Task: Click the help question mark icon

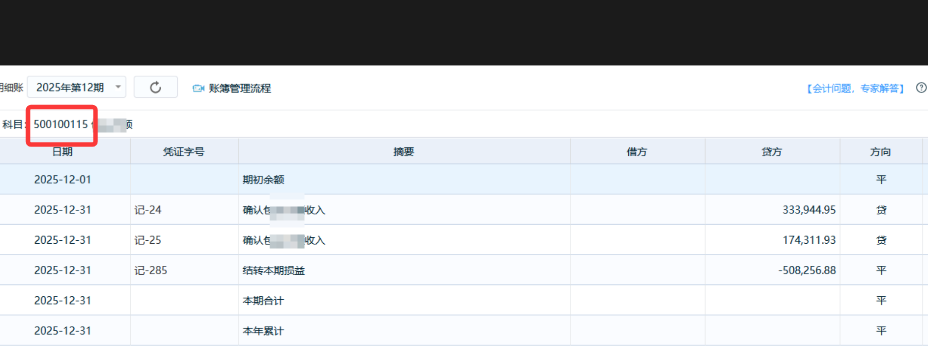Action: (921, 88)
